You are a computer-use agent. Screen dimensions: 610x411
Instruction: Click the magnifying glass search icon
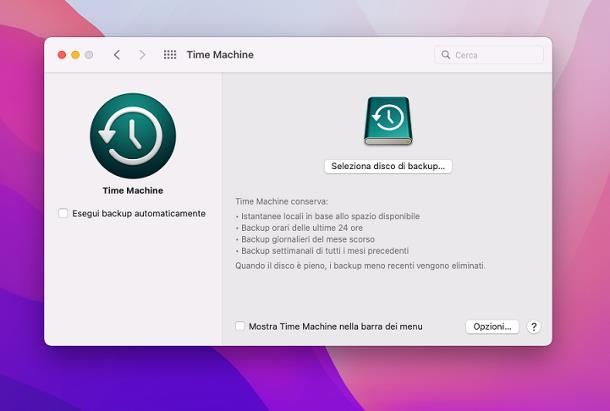(445, 55)
